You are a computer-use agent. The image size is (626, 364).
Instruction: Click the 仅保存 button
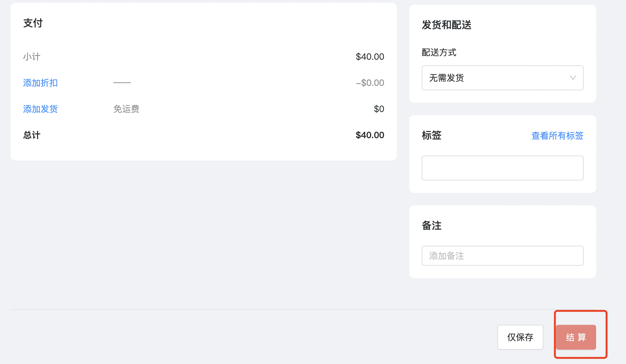[520, 337]
